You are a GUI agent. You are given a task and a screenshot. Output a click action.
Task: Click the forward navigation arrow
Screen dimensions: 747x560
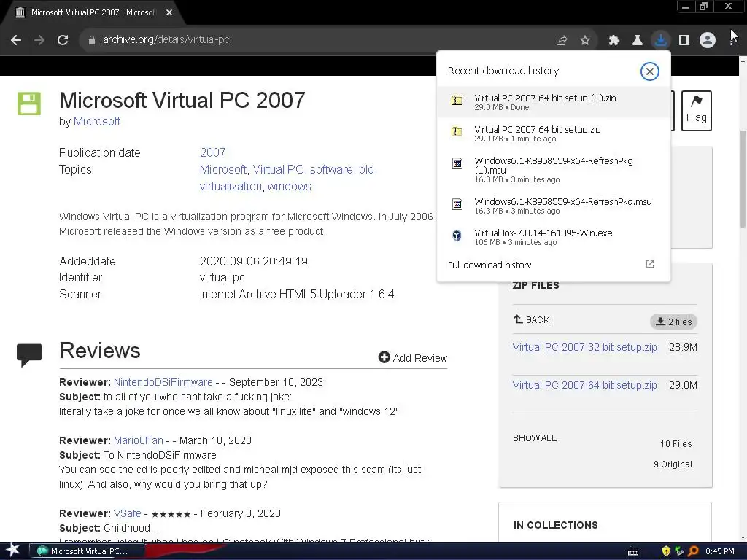click(x=39, y=40)
